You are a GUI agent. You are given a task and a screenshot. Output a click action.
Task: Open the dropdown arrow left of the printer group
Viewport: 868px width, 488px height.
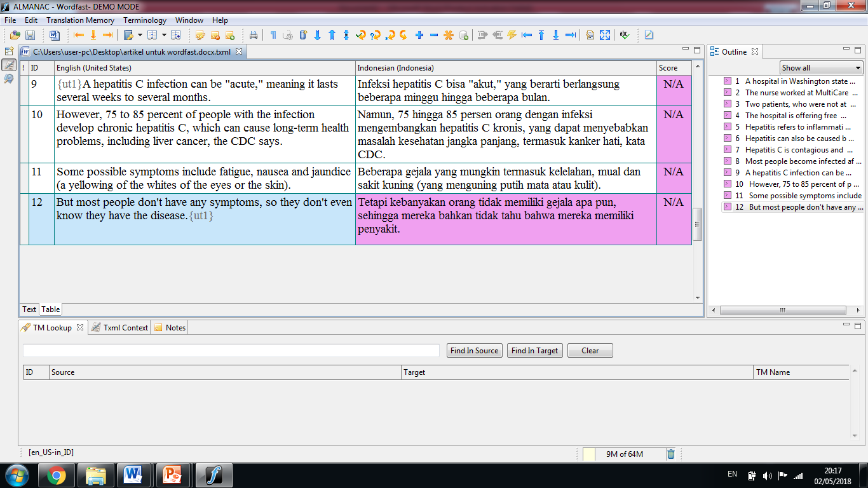point(164,36)
